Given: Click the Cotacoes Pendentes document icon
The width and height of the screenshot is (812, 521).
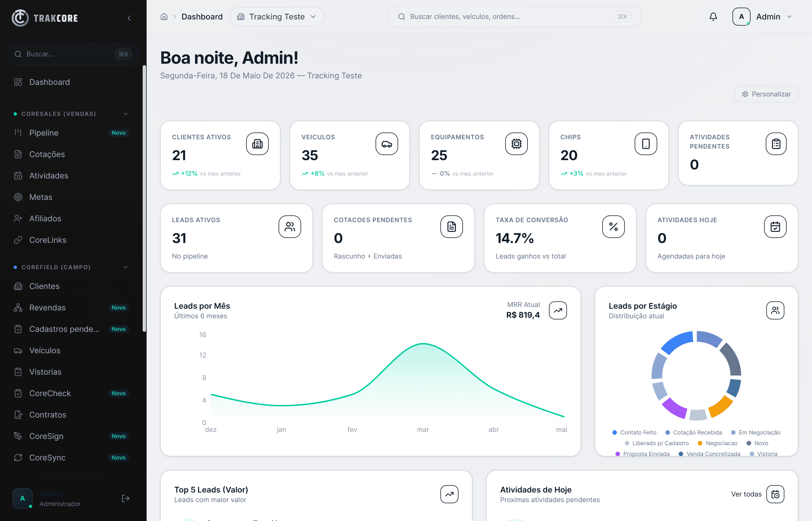Looking at the screenshot, I should [452, 227].
